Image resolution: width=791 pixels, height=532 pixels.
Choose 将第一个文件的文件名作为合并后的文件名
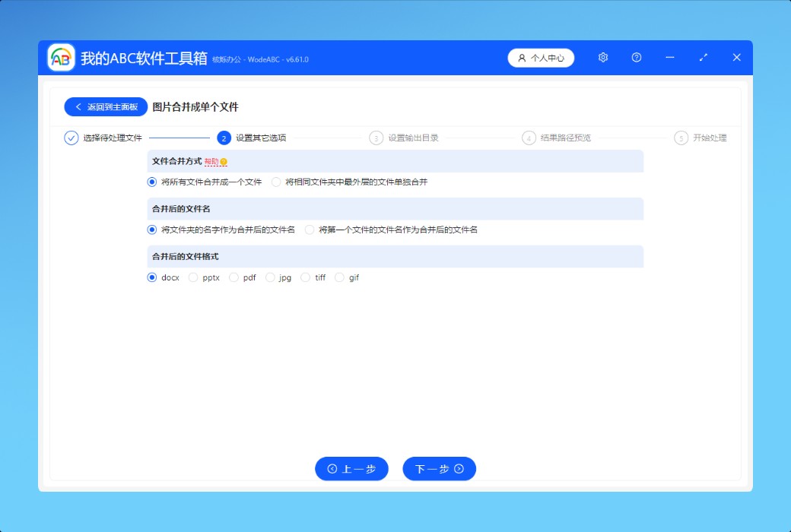[310, 230]
